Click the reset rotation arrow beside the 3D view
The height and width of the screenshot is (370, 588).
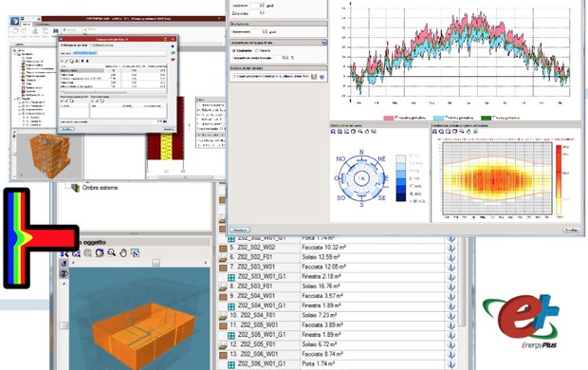pos(64,264)
